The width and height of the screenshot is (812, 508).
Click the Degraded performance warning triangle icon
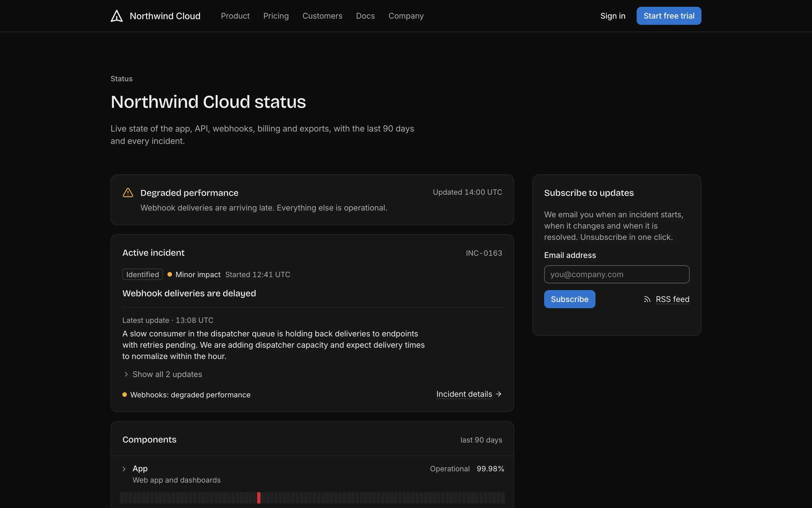[x=128, y=192]
